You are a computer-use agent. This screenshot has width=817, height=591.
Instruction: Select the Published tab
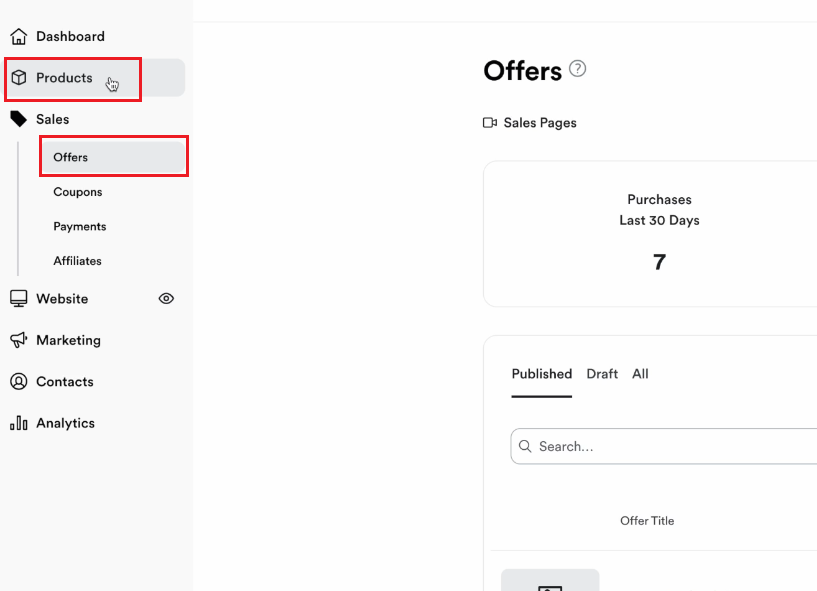[x=542, y=374]
